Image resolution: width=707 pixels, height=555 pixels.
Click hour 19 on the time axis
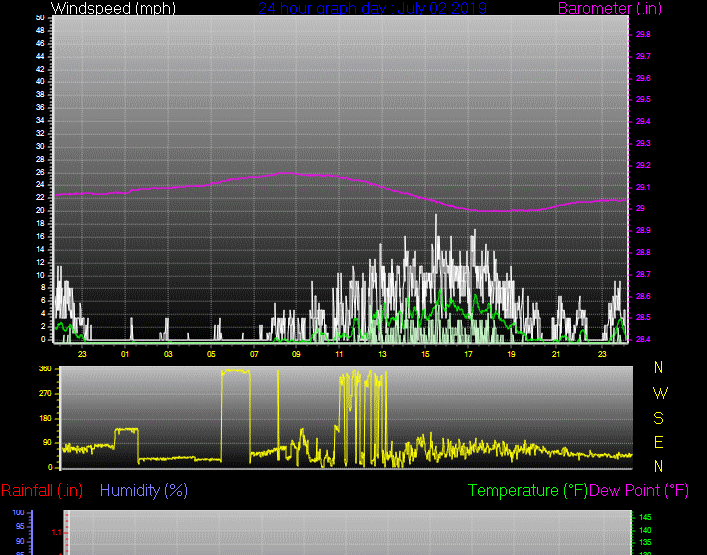[511, 354]
